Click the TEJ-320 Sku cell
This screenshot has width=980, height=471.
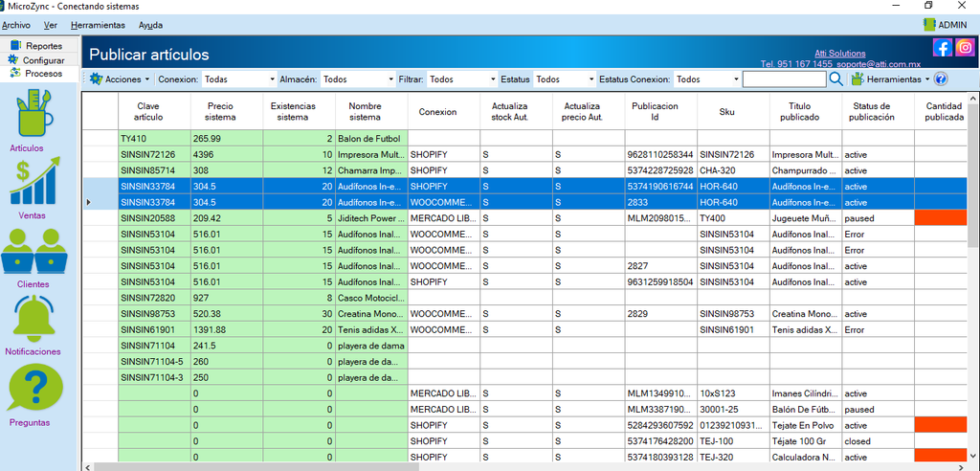click(733, 458)
